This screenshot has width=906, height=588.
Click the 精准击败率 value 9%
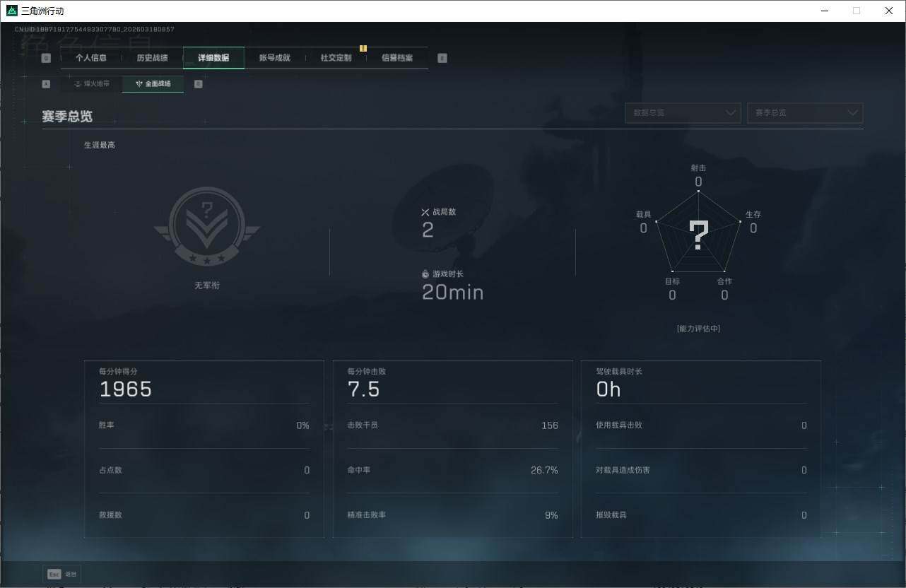pyautogui.click(x=551, y=515)
